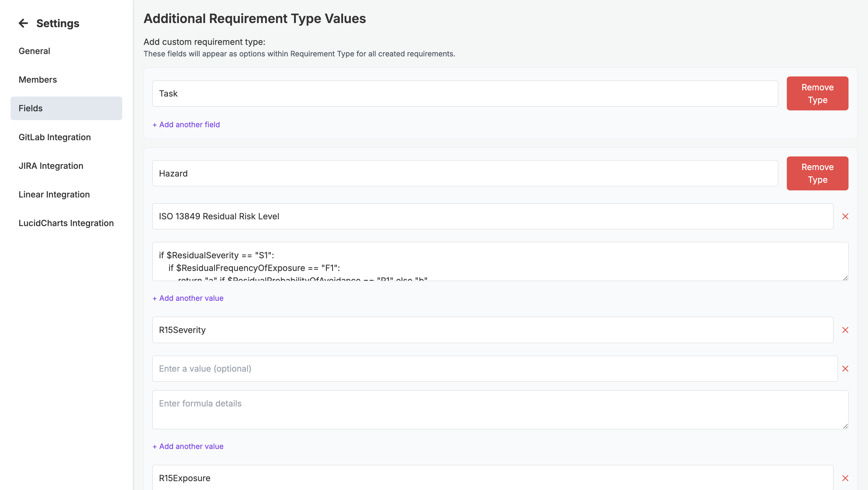Select the Fields settings section
The width and height of the screenshot is (868, 490).
[66, 108]
